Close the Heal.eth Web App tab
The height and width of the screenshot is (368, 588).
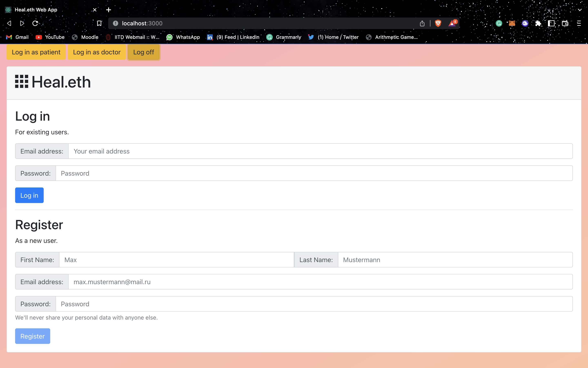point(95,10)
